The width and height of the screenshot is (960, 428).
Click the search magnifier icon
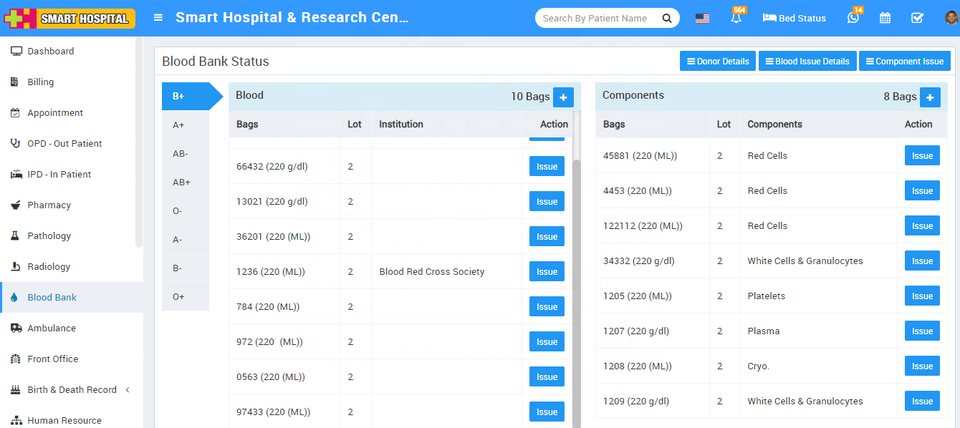click(x=667, y=18)
